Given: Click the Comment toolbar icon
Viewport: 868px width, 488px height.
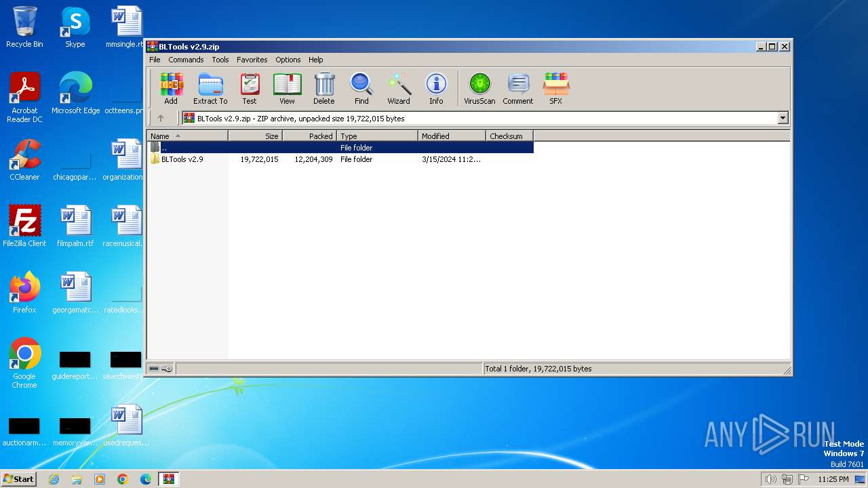Looking at the screenshot, I should point(518,89).
